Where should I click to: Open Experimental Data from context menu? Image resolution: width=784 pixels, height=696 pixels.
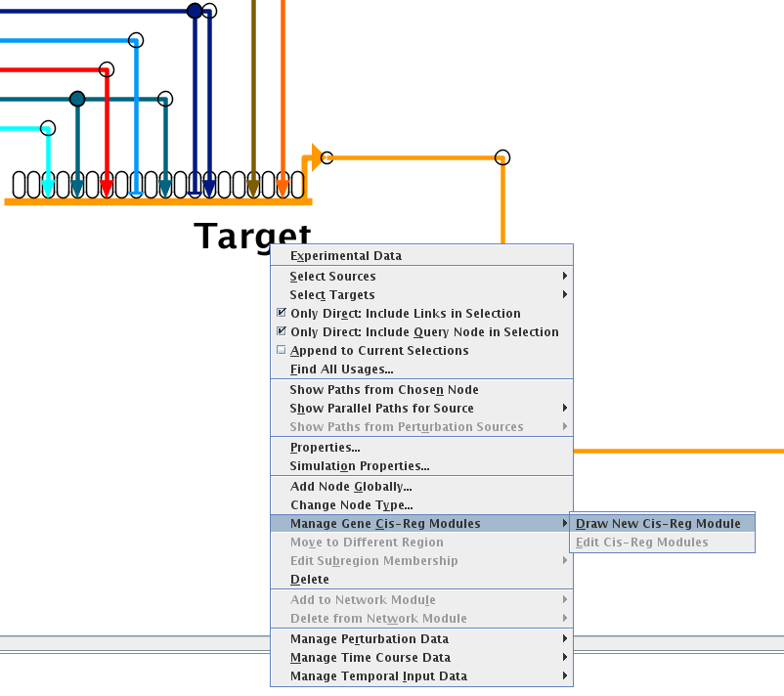346,256
